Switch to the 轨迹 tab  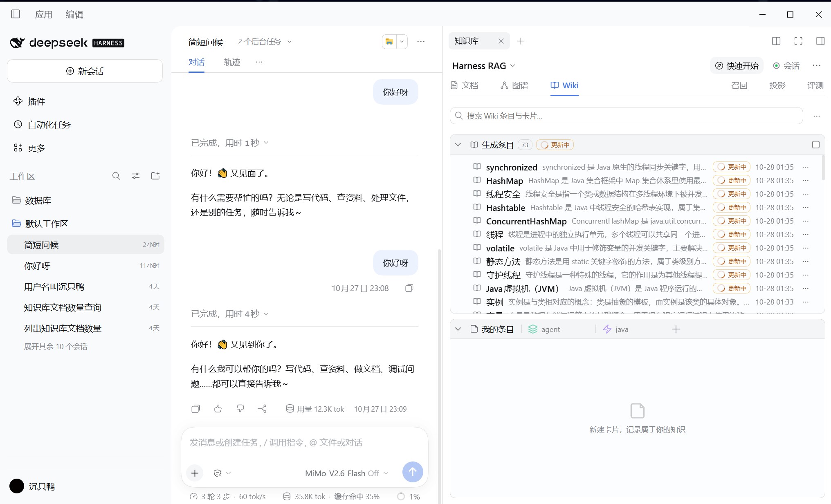pos(232,62)
